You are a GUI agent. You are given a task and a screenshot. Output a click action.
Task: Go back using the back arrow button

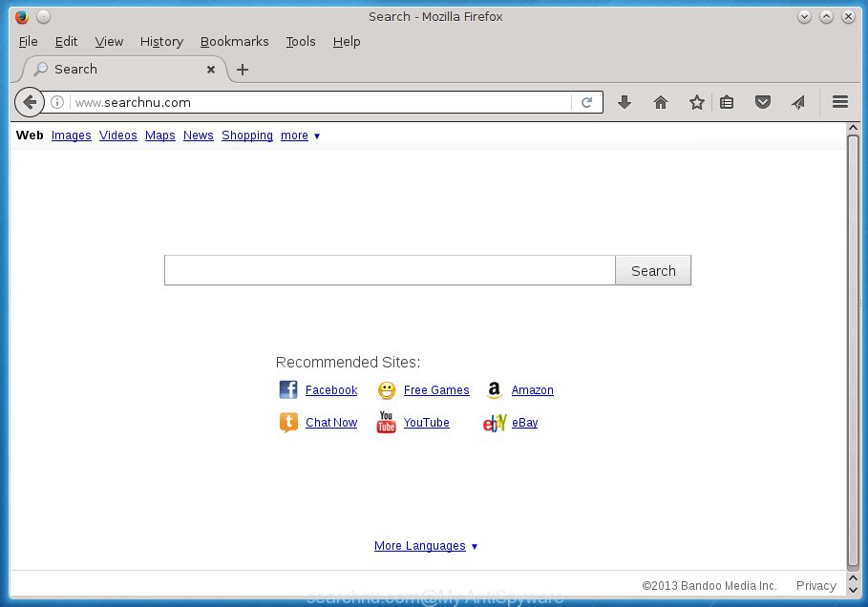[x=30, y=102]
